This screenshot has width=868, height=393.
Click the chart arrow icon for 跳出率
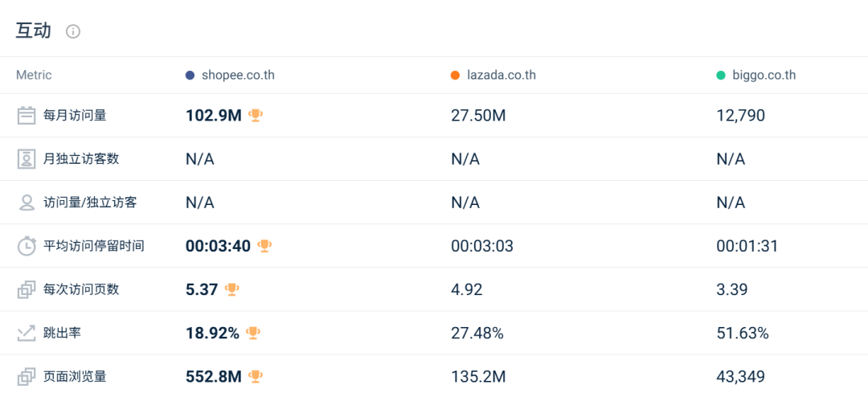click(x=27, y=333)
